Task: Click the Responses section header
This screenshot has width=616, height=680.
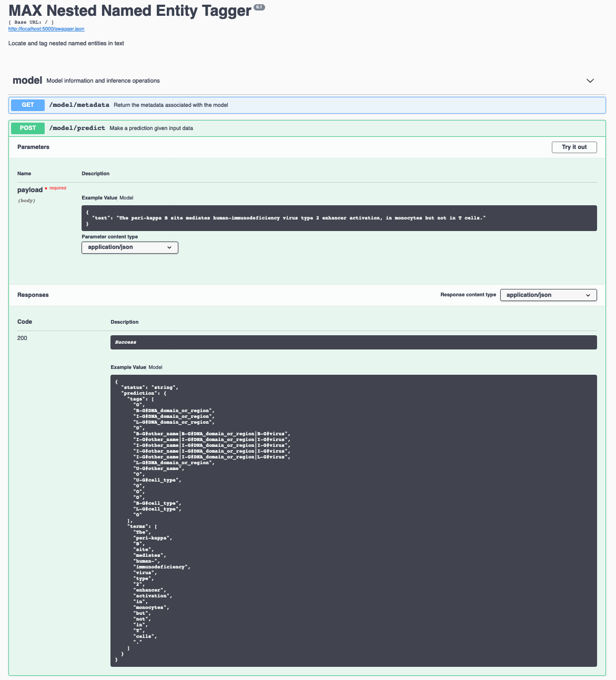Action: click(33, 295)
